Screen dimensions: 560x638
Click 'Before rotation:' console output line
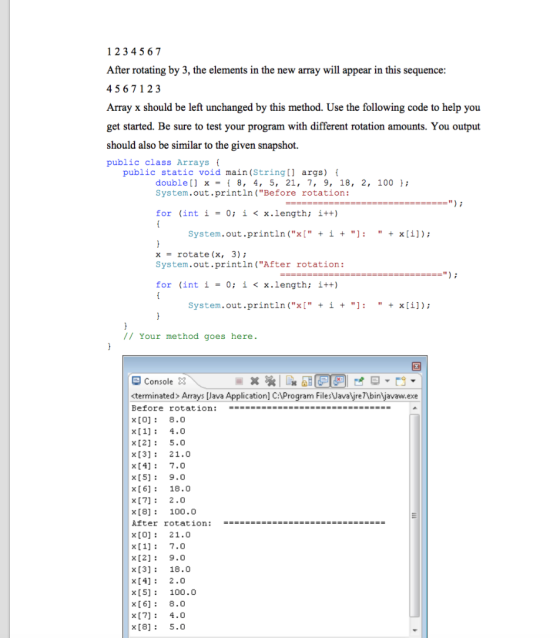[x=261, y=408]
